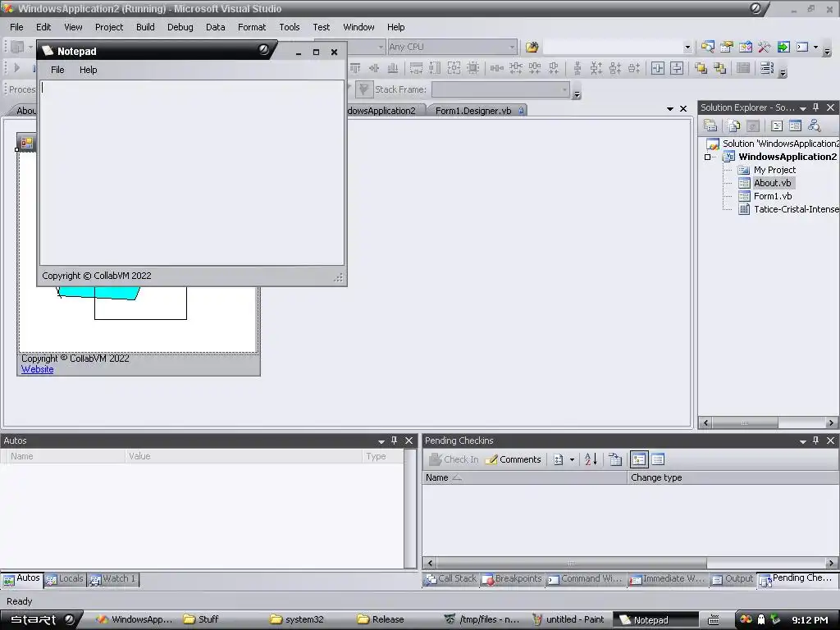The width and height of the screenshot is (840, 630).
Task: Open Solution Explorer window position dropdown arrow
Action: pos(802,109)
